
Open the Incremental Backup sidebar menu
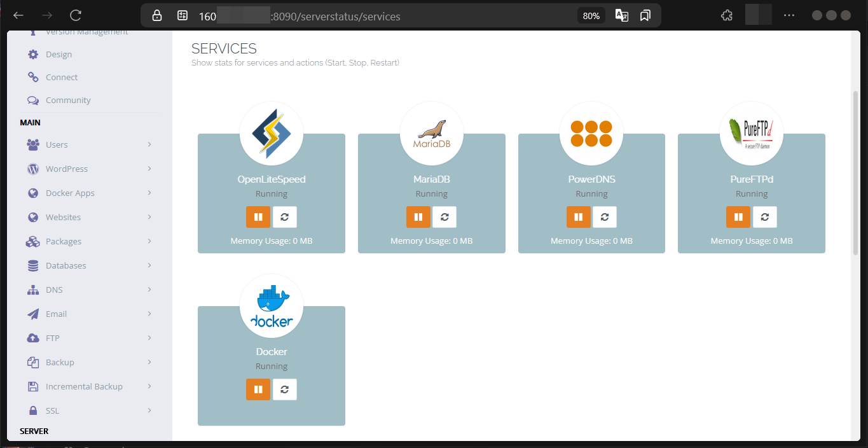tap(89, 386)
